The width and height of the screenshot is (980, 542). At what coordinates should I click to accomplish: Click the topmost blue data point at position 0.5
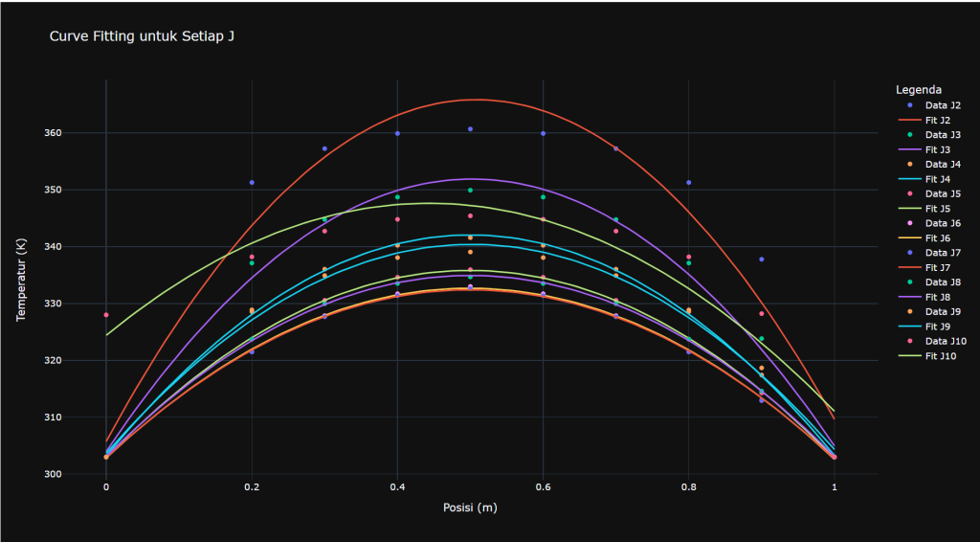[470, 129]
